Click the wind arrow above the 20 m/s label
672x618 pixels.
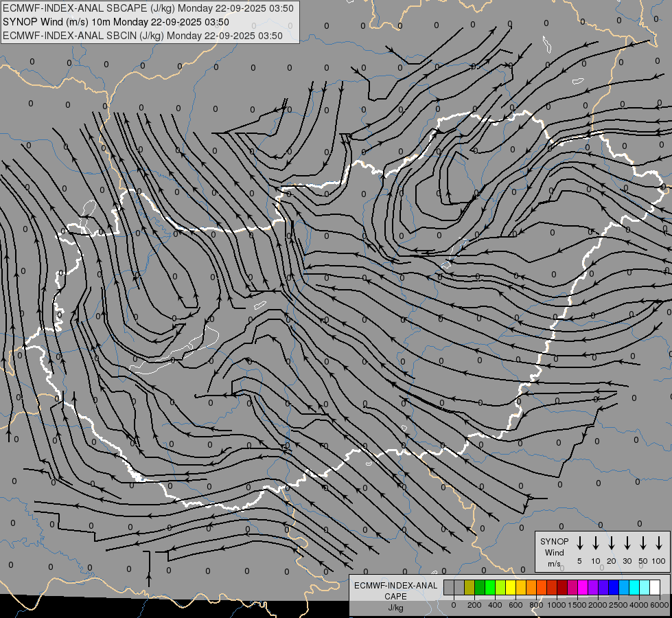611,543
